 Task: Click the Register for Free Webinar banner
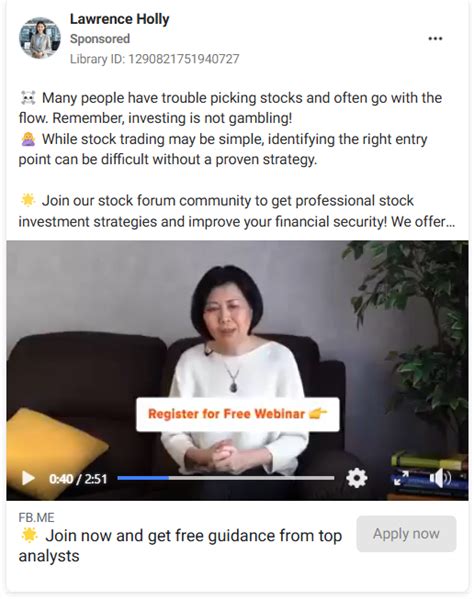(238, 414)
